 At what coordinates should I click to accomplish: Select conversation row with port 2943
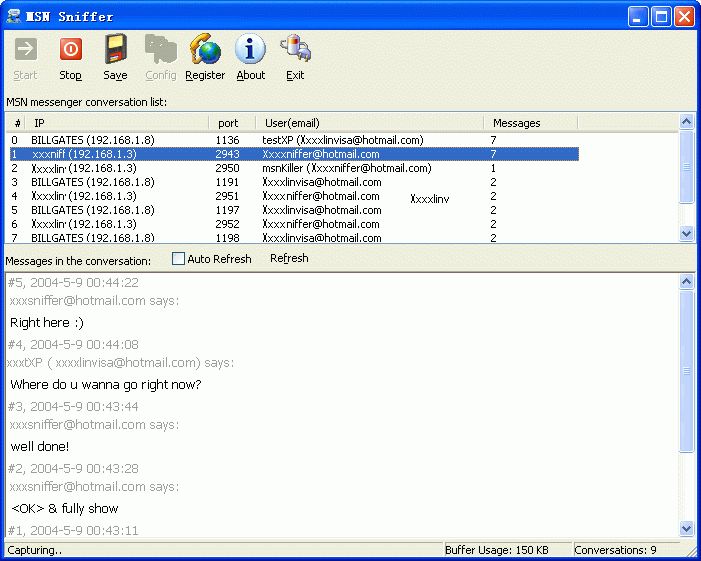294,154
